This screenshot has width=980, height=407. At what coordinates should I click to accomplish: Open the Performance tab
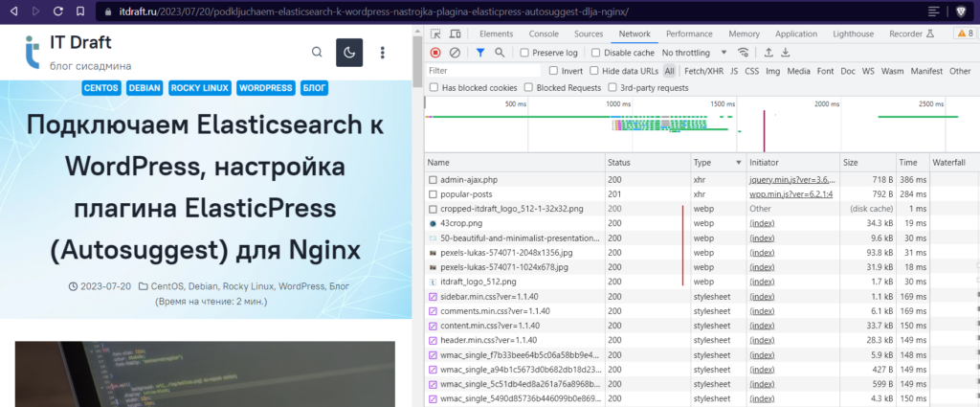click(689, 34)
